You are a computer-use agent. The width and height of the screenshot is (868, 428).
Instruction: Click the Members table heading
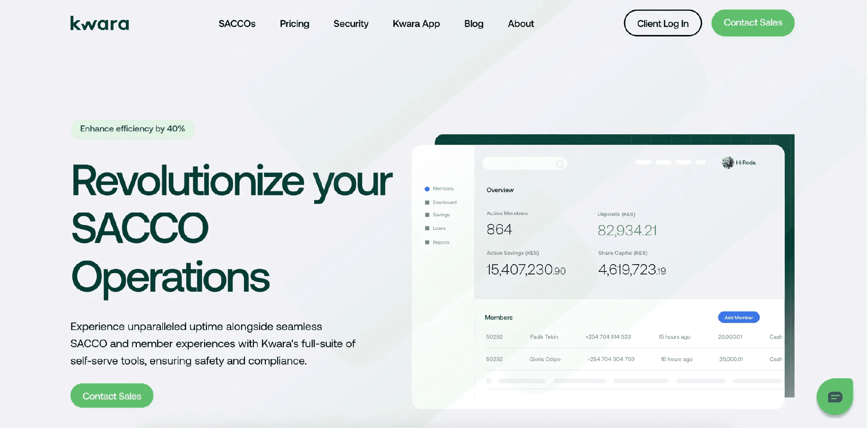tap(499, 318)
